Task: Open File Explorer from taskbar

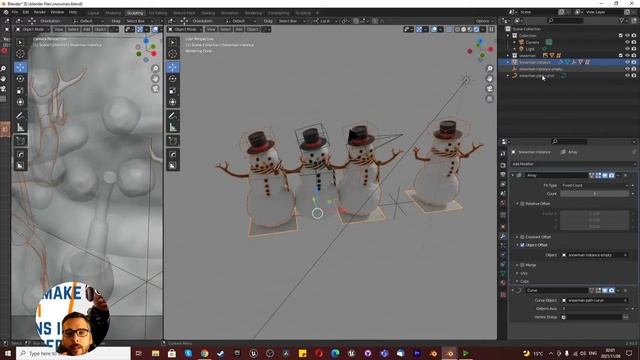Action: (x=156, y=353)
